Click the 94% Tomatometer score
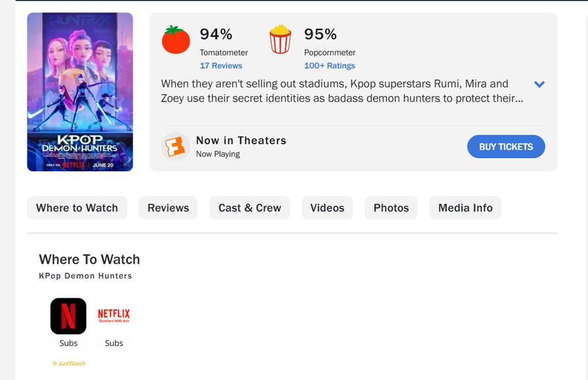Viewport: 588px width, 380px height. point(216,34)
